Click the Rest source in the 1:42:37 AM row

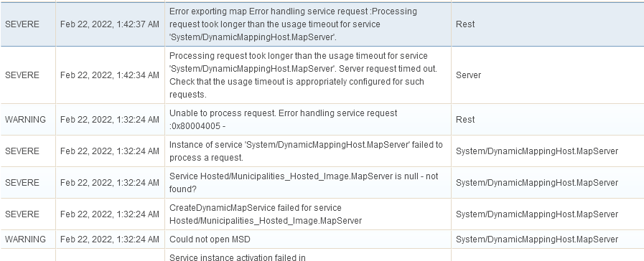tap(465, 24)
